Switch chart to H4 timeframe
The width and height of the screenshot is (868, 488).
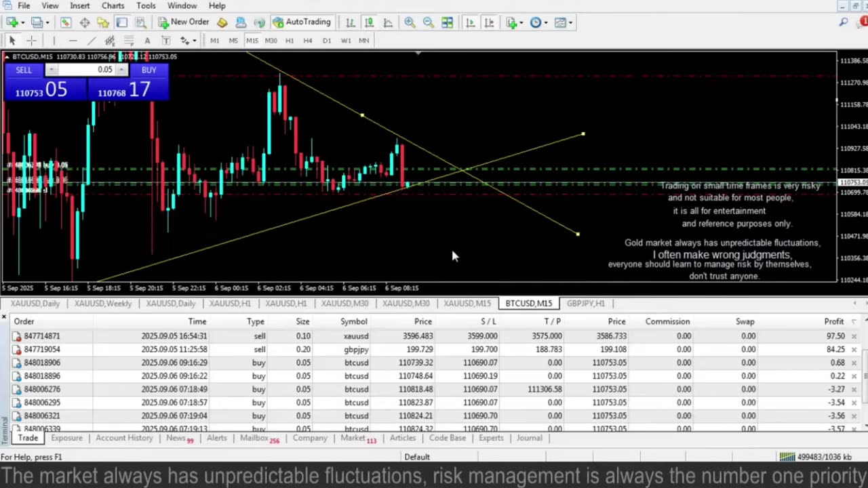[308, 41]
